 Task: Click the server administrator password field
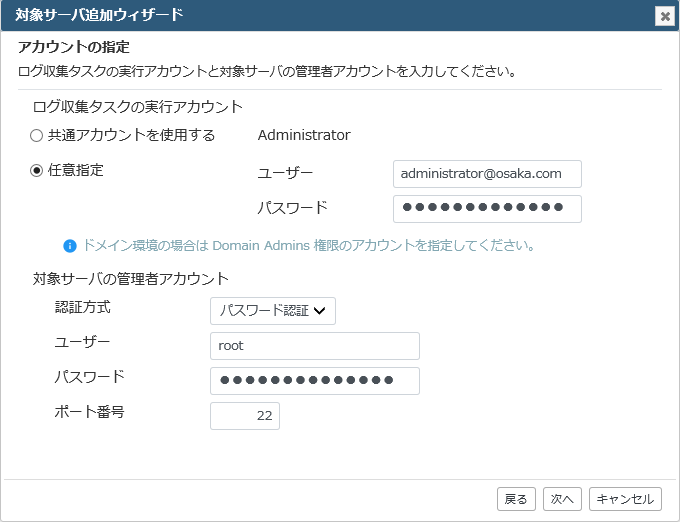[x=314, y=381]
